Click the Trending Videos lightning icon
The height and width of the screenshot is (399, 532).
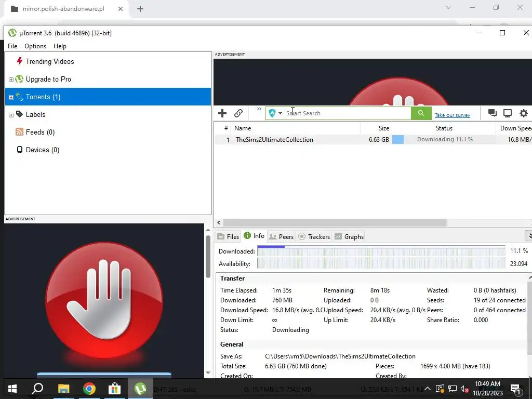tap(20, 61)
